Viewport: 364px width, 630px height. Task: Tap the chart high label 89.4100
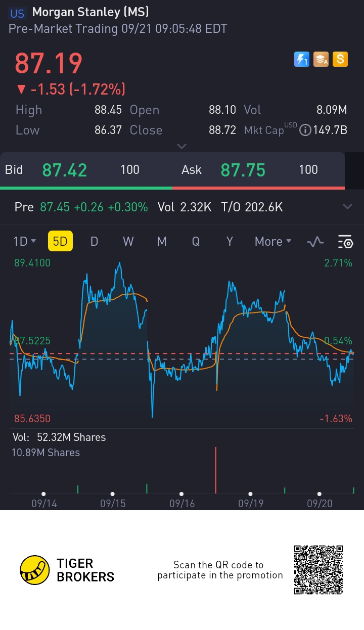[32, 263]
